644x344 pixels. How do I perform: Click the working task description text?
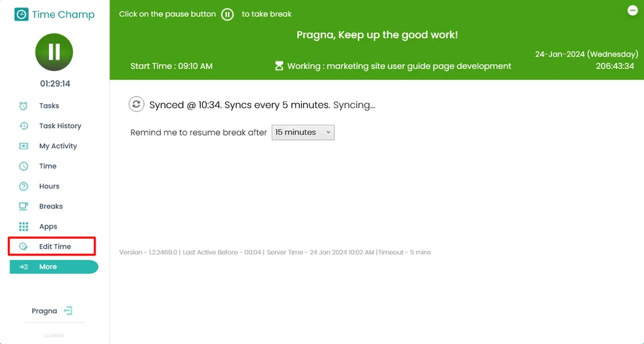pos(419,66)
